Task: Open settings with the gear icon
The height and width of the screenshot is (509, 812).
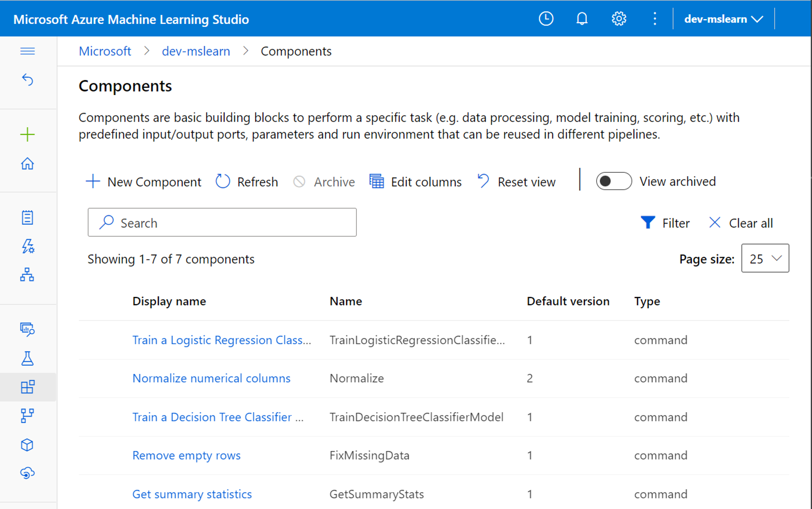Action: pyautogui.click(x=619, y=19)
